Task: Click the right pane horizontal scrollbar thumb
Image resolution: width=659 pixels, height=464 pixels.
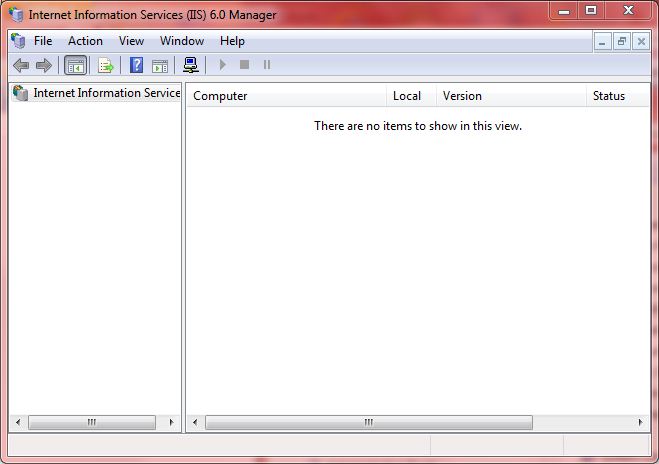Action: (369, 423)
